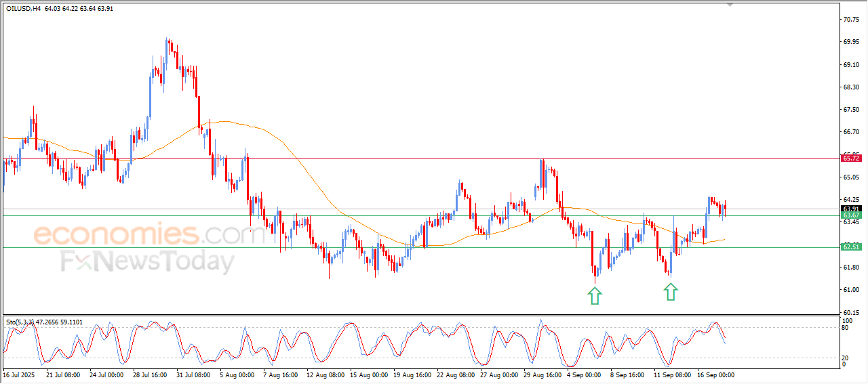This screenshot has width=868, height=384.
Task: Click the 69.95 price axis label
Action: tap(851, 42)
